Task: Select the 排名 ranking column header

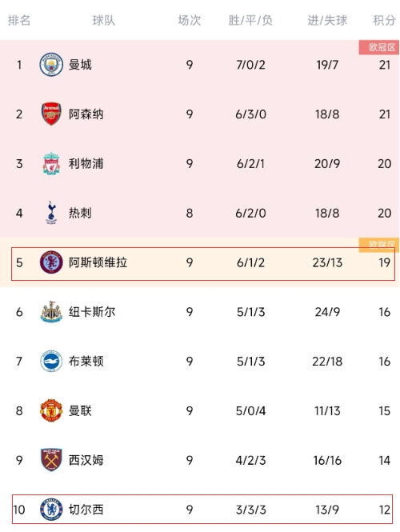Action: tap(19, 20)
